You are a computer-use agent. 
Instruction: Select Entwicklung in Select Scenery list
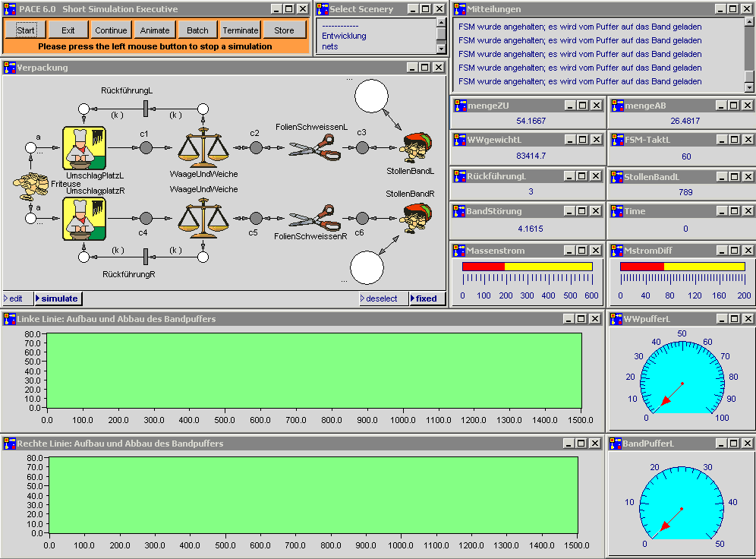(344, 36)
